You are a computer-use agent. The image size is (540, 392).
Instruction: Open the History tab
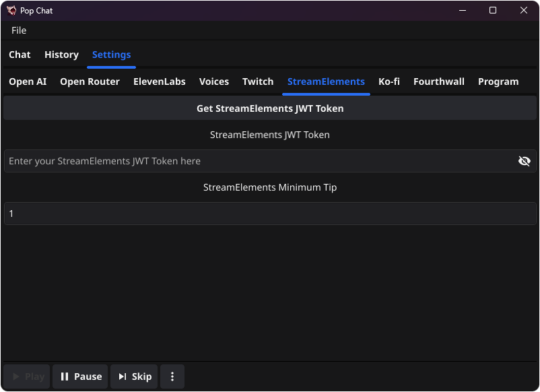[x=61, y=55]
